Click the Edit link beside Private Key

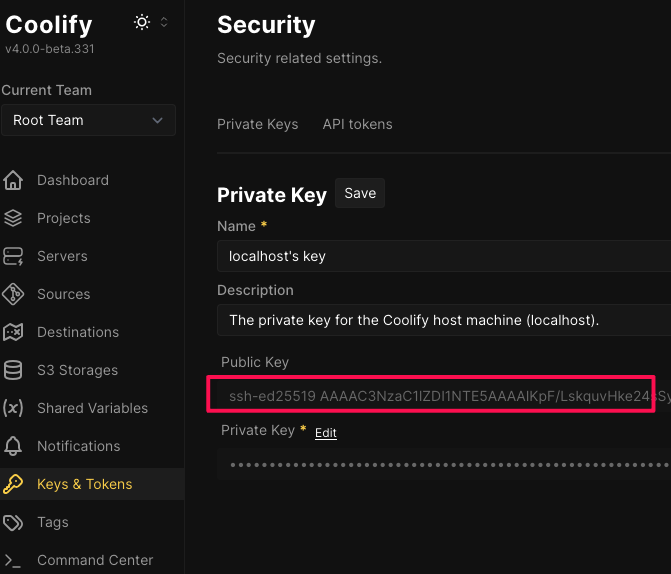326,433
